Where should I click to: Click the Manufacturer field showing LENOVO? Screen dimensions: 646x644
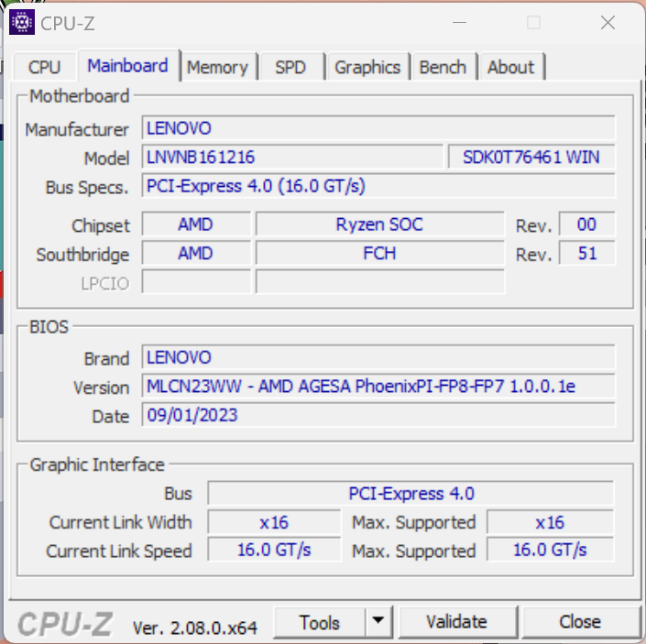pos(378,128)
